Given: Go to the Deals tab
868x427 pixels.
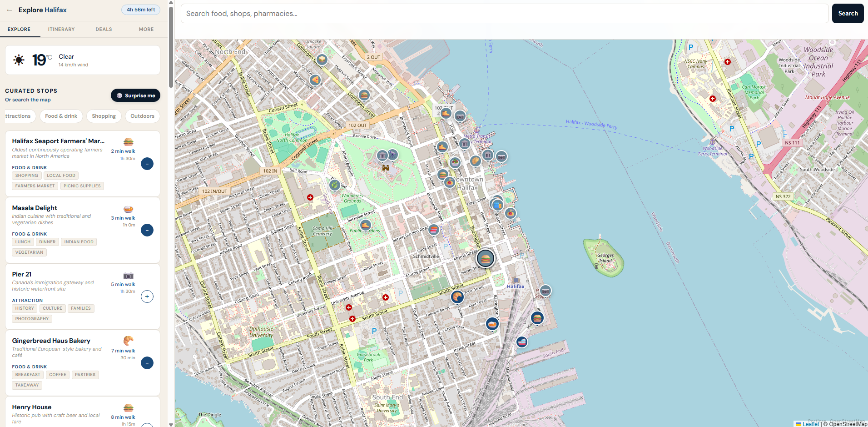Looking at the screenshot, I should [104, 29].
